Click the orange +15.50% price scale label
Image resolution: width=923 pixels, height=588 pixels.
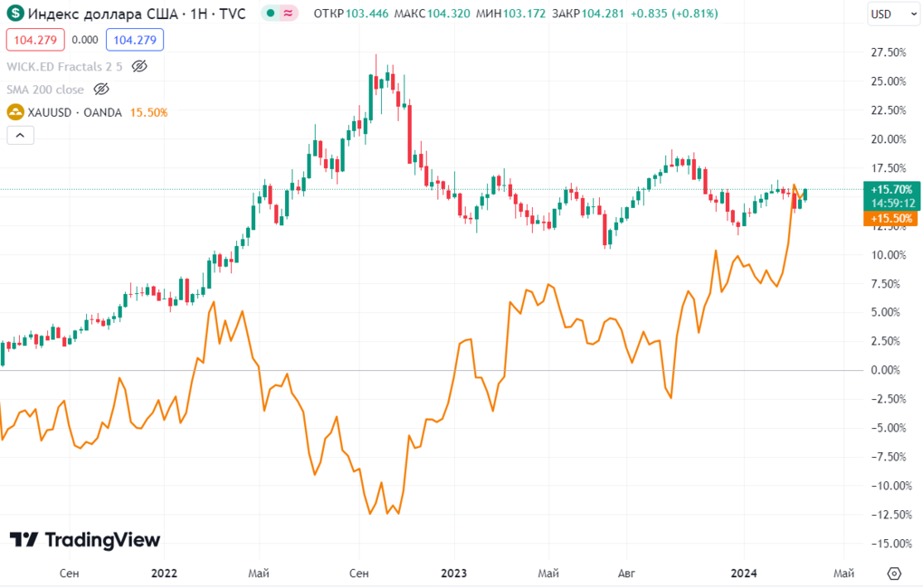click(x=890, y=219)
